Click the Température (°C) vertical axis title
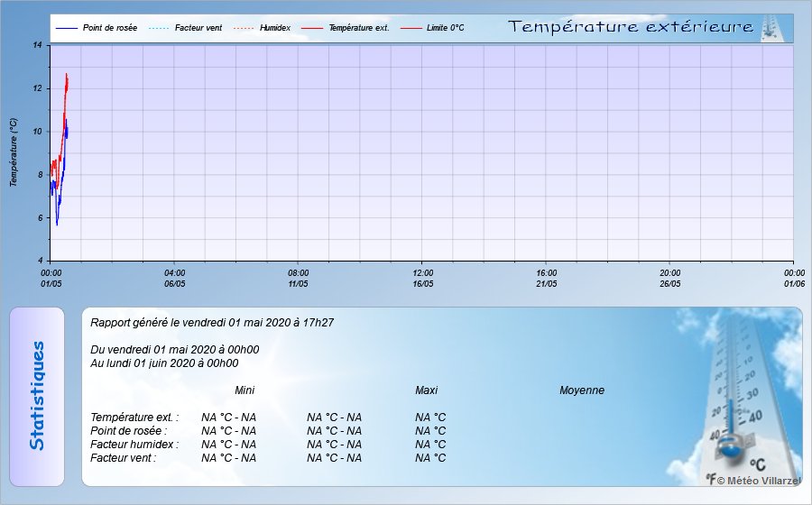This screenshot has height=505, width=812. click(14, 152)
